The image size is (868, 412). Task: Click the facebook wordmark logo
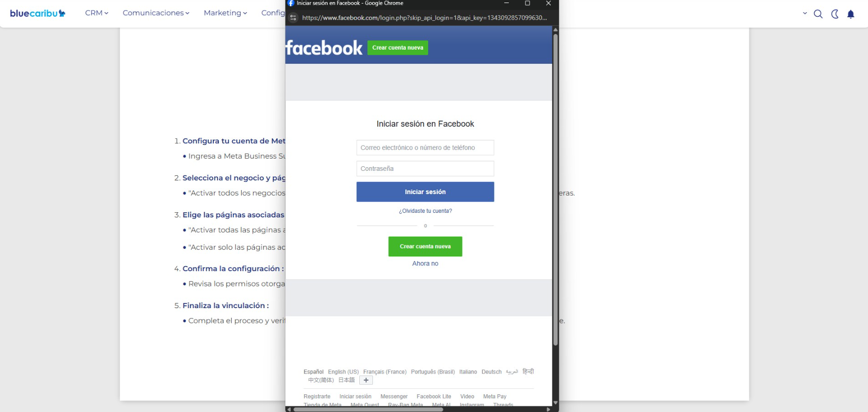(x=324, y=48)
